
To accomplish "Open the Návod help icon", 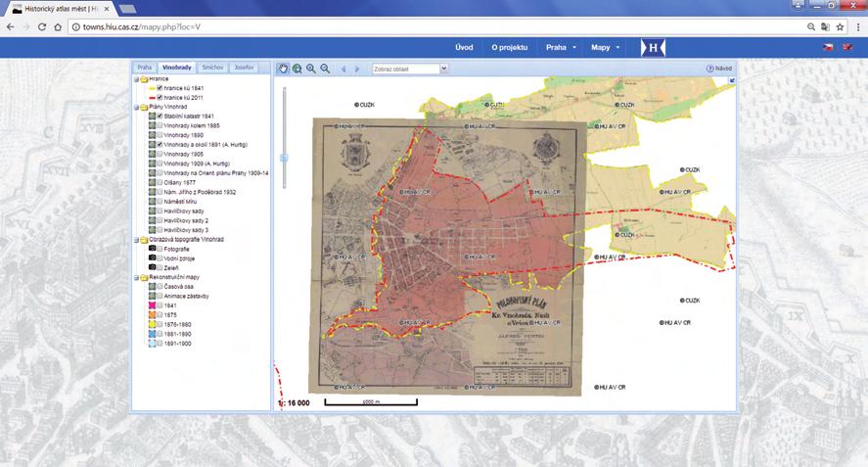I will coord(709,69).
